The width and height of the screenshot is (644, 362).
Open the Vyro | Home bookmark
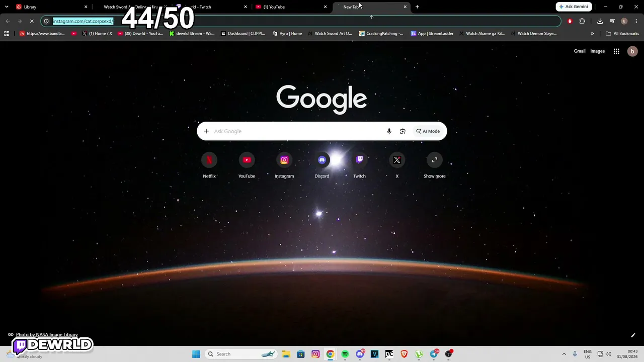pyautogui.click(x=287, y=34)
